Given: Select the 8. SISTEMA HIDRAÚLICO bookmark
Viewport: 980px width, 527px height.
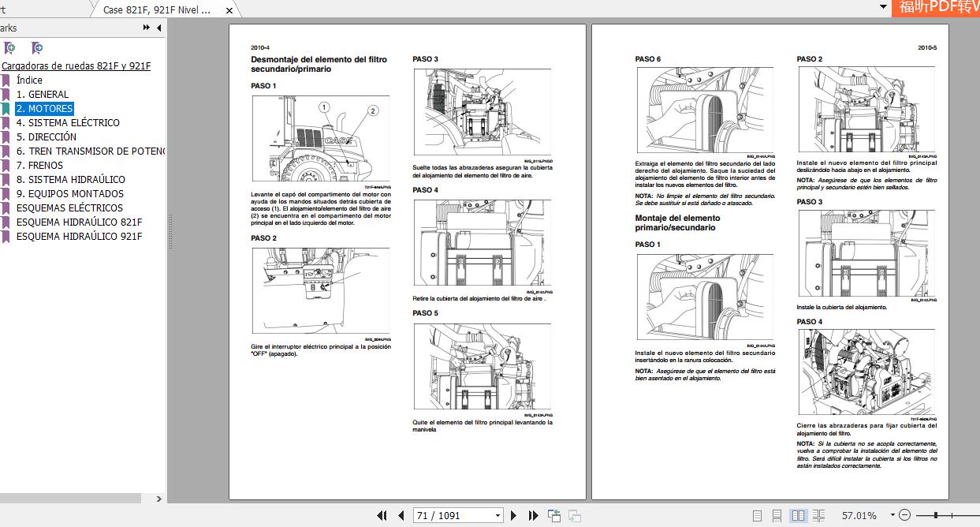Looking at the screenshot, I should pos(70,180).
